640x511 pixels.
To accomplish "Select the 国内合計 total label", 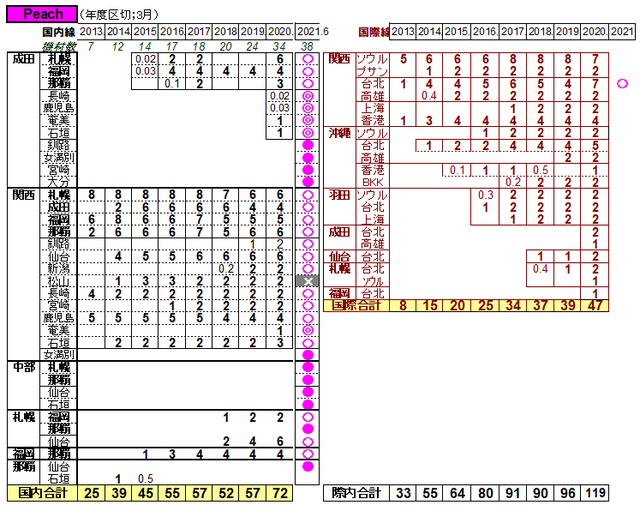I will [42, 493].
